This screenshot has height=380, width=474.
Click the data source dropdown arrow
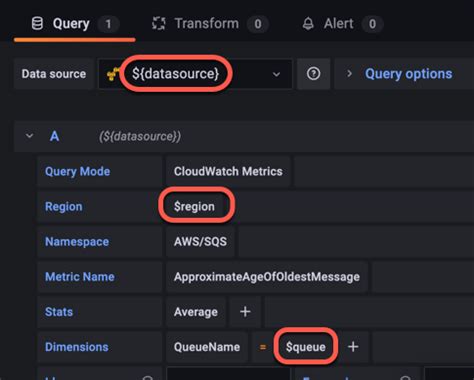coord(276,74)
